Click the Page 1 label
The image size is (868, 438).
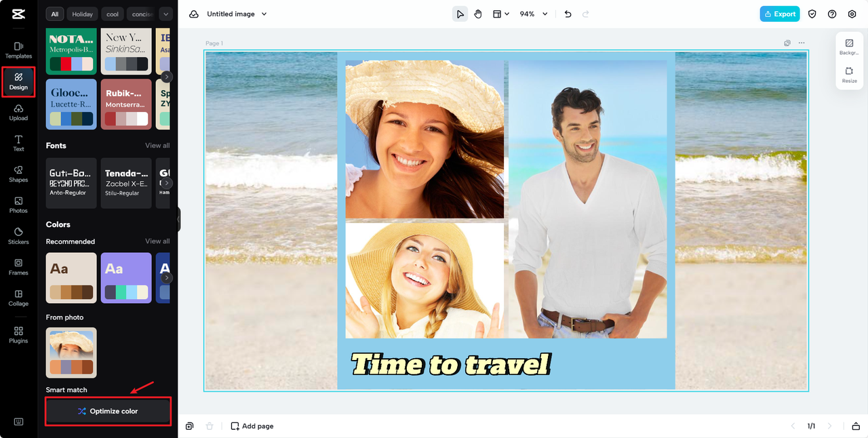pos(214,43)
